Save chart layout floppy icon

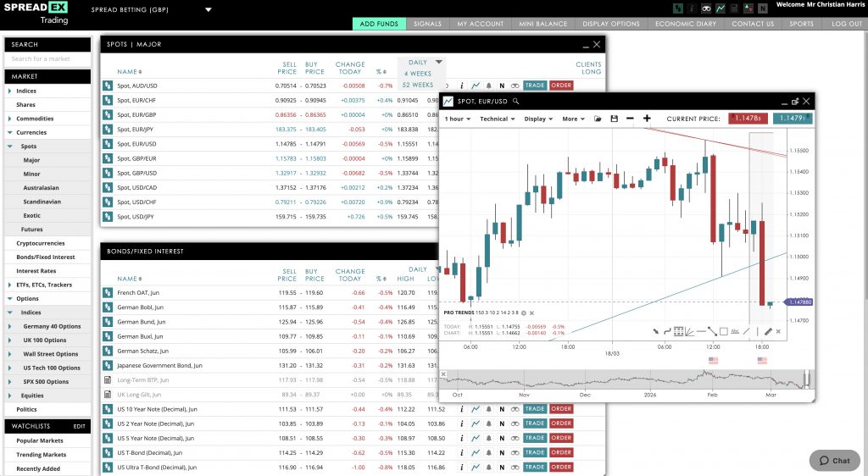614,119
